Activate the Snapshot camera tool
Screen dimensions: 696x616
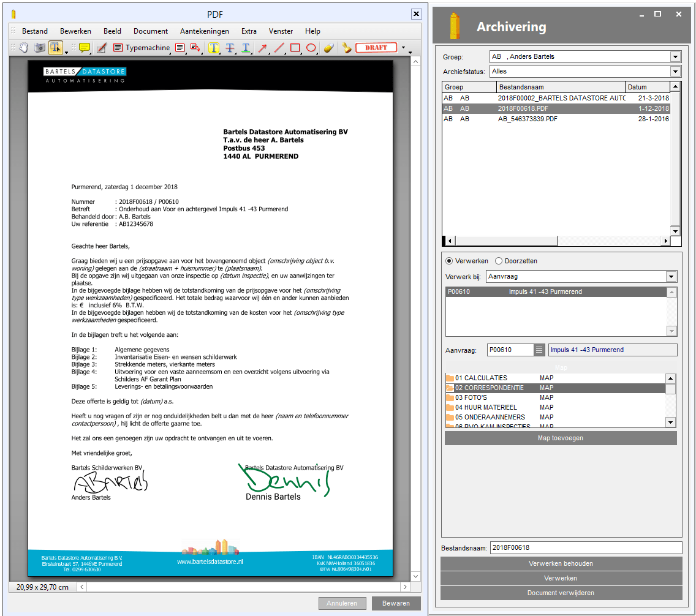[39, 47]
